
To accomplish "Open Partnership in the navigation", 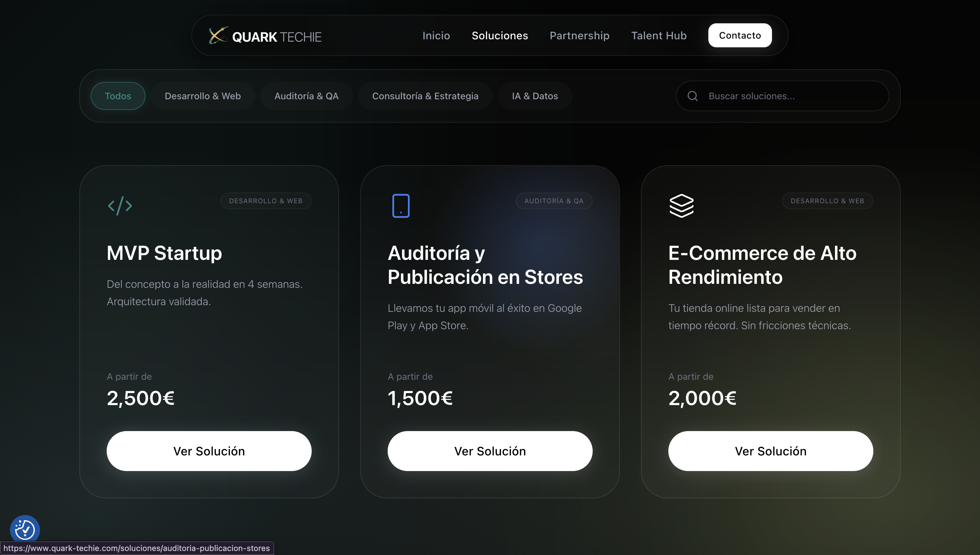I will pos(579,35).
